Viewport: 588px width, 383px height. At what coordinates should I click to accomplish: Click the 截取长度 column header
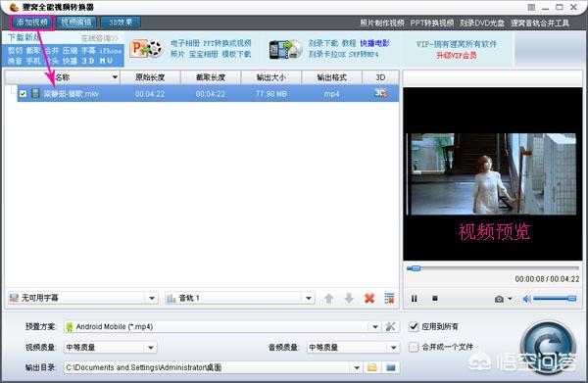point(211,77)
